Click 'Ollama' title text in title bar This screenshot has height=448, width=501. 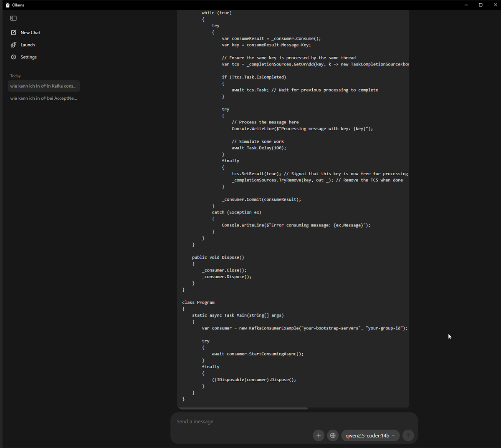click(x=18, y=5)
